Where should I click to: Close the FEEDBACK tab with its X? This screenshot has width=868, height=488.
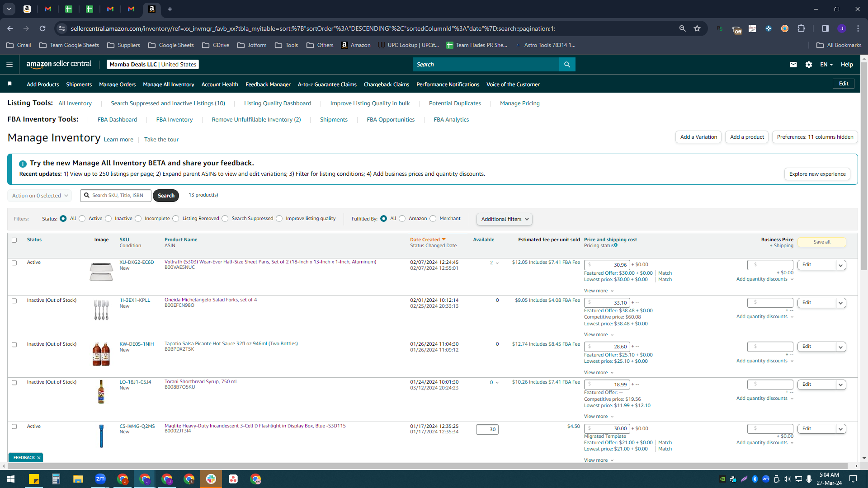point(39,458)
